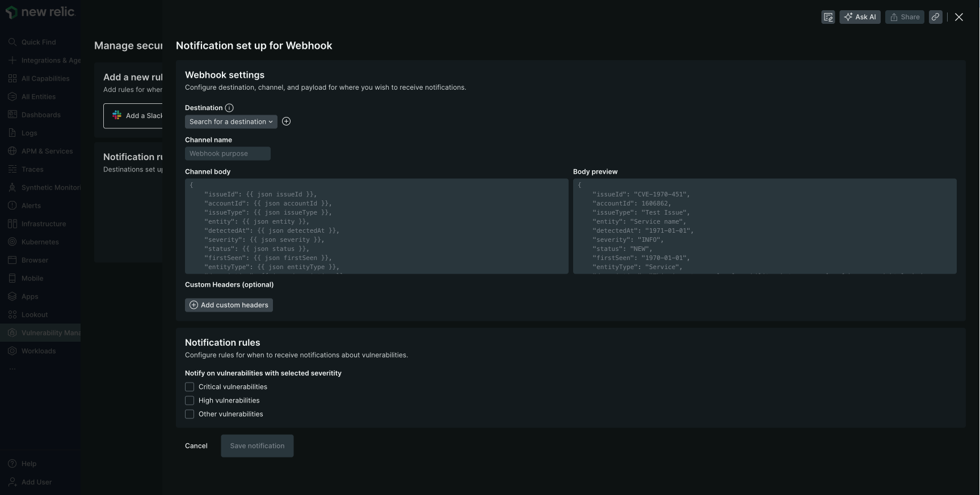980x495 pixels.
Task: Click Add custom headers button
Action: [229, 305]
